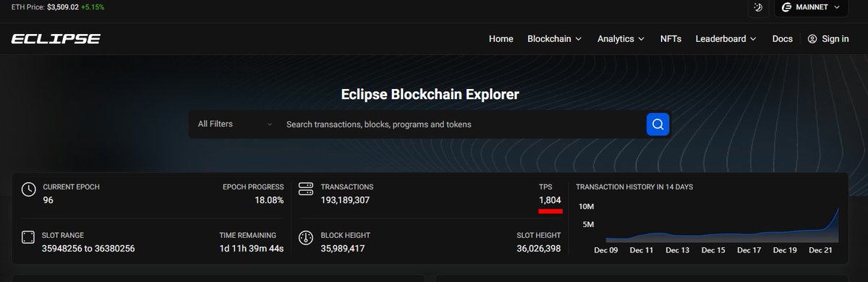Screen dimensions: 868x282
Task: Select the epoch progress 18.08%
Action: pos(269,200)
